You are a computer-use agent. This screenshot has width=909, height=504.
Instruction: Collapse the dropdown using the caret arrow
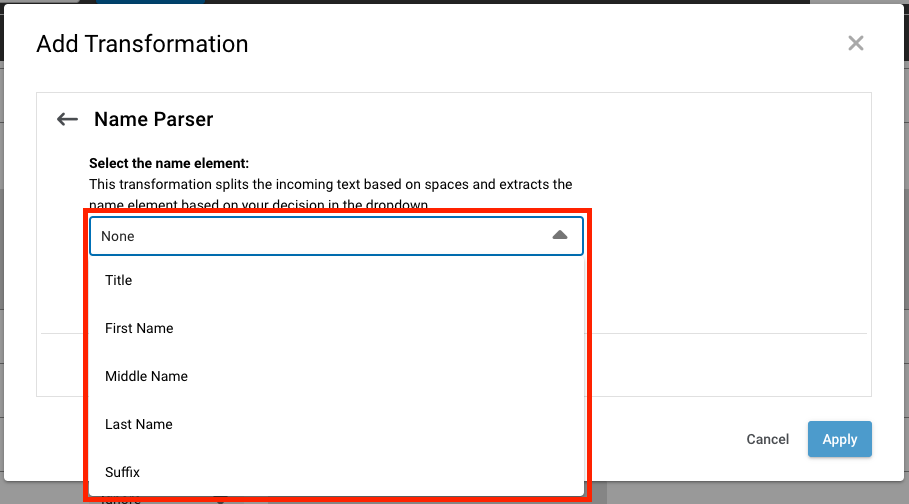560,236
